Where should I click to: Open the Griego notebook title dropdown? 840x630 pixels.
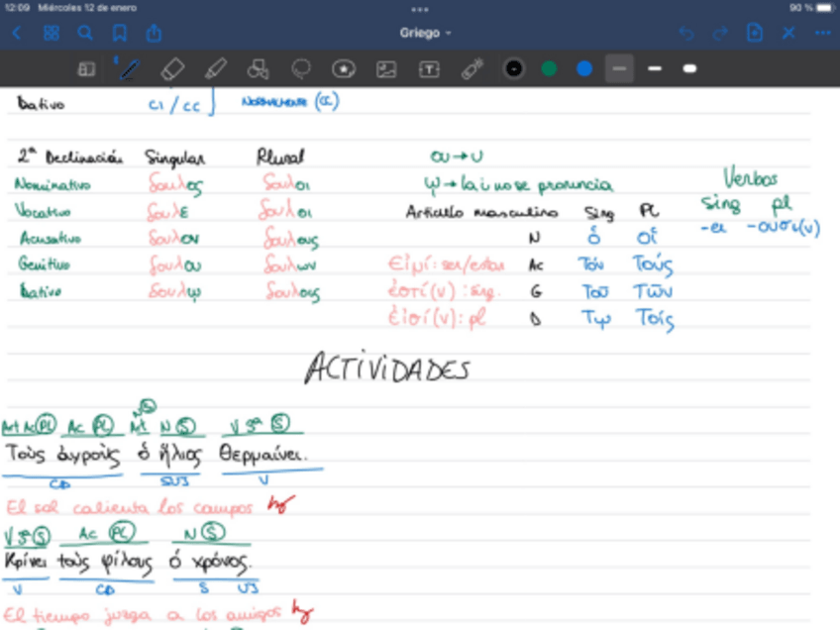pyautogui.click(x=425, y=34)
